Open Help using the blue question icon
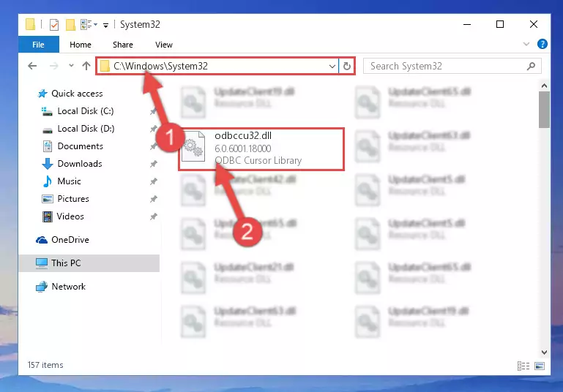 coord(543,44)
